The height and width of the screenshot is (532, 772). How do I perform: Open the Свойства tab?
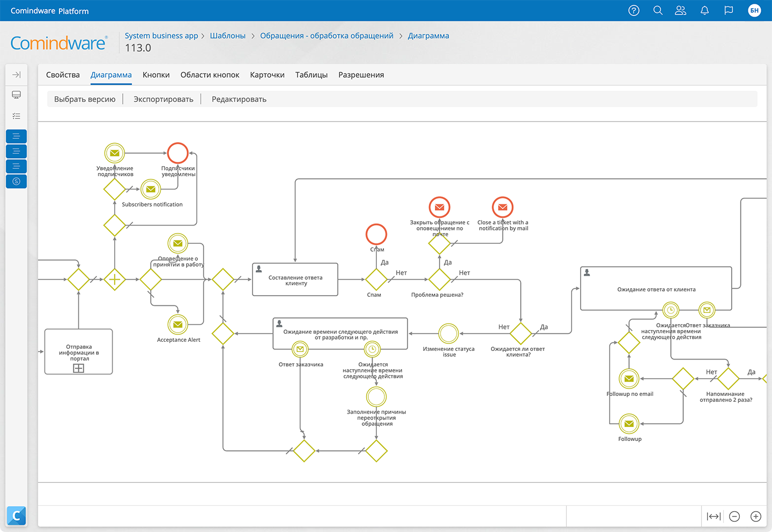[x=63, y=75]
